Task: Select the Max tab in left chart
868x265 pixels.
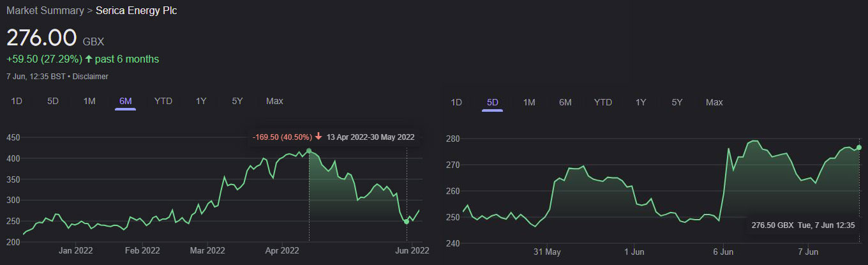Action: [x=274, y=101]
